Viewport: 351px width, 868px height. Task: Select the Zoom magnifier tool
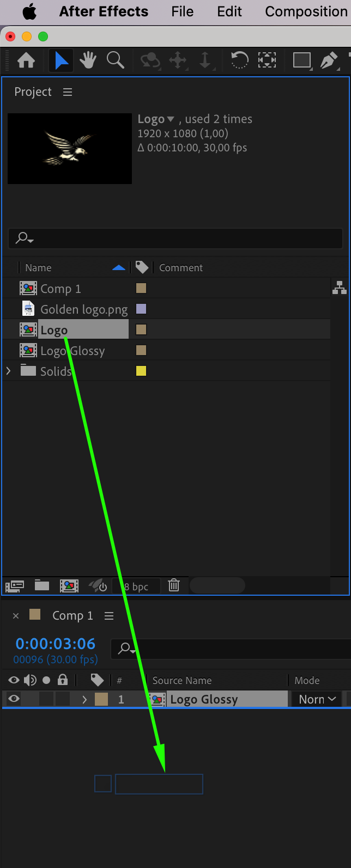point(116,60)
